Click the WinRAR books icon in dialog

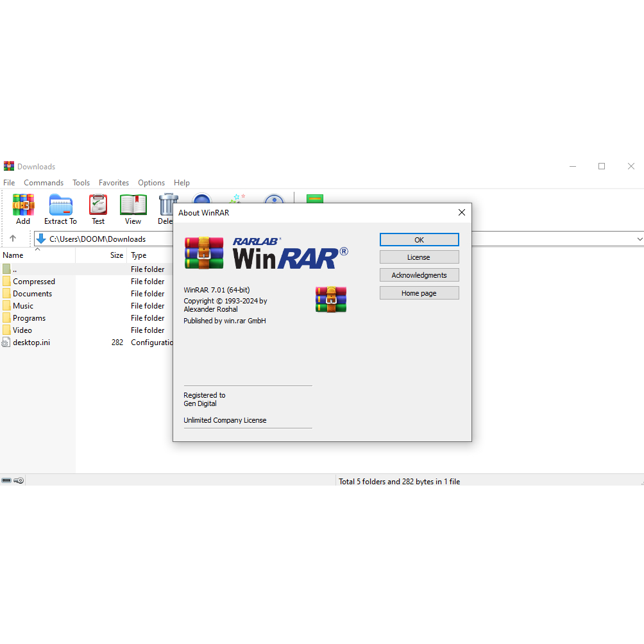point(330,300)
